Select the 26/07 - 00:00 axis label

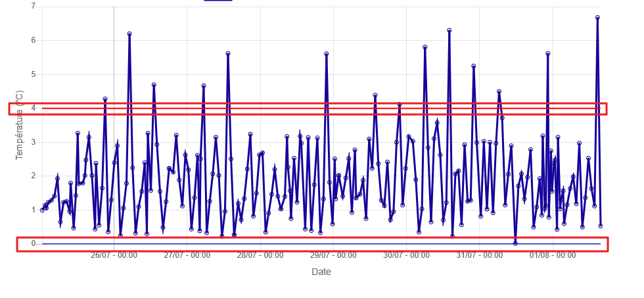point(114,255)
